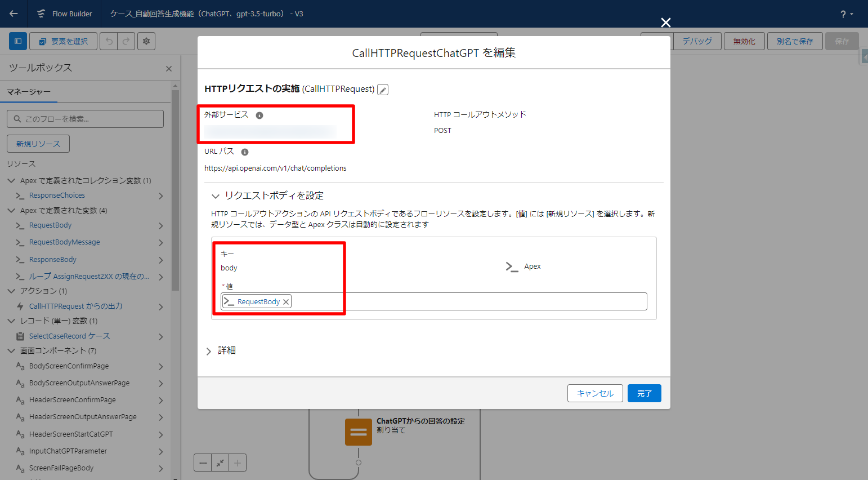
Task: Collapse Apex で定義された変数 (4) section
Action: coord(11,210)
